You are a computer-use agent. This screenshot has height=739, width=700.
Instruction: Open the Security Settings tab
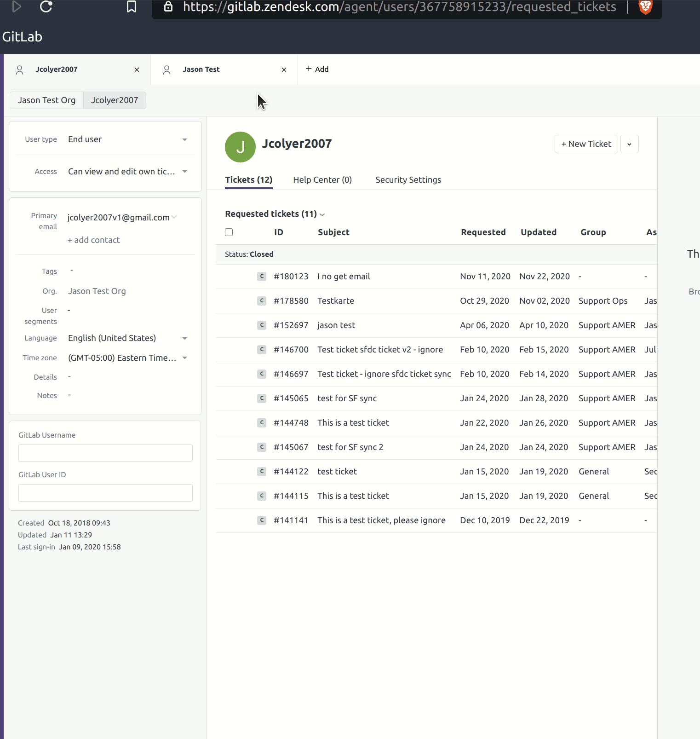pos(408,180)
